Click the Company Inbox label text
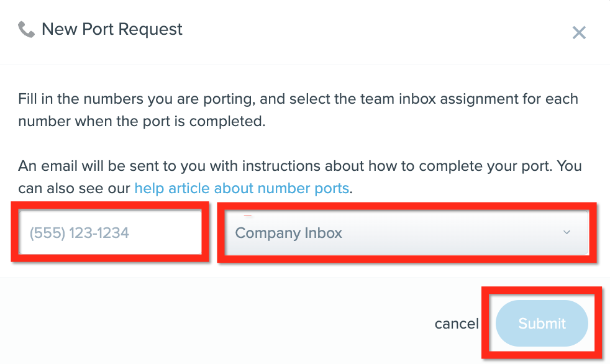 tap(288, 234)
